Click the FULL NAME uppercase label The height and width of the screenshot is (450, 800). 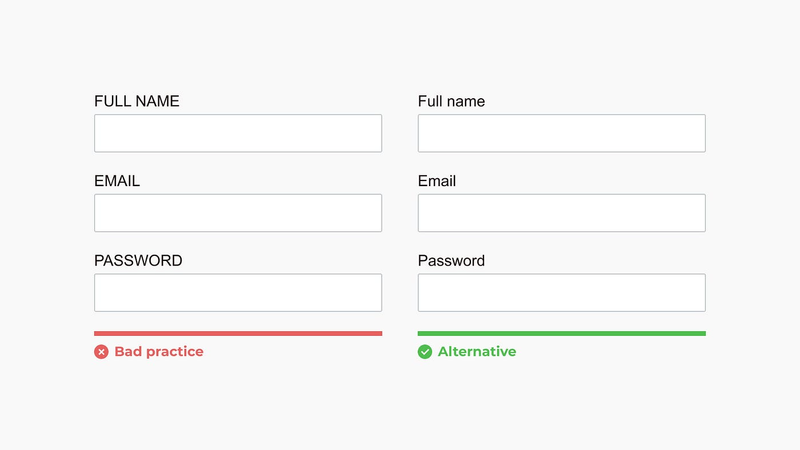tap(137, 101)
